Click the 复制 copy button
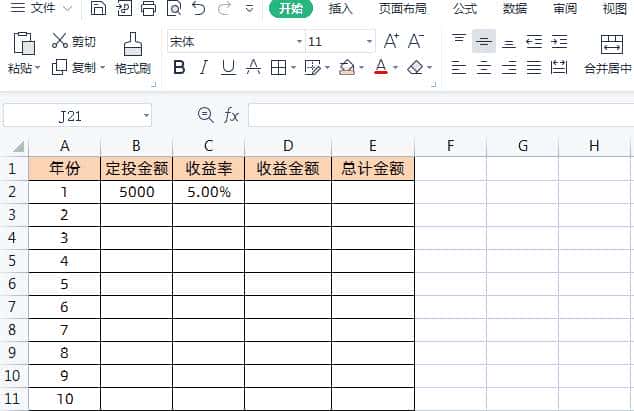Image resolution: width=634 pixels, height=411 pixels. coord(74,67)
